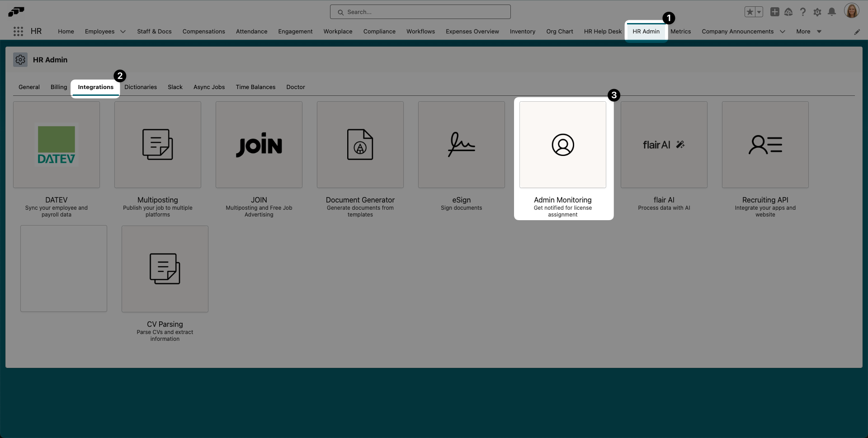This screenshot has height=438, width=868.
Task: Open the More navigation dropdown
Action: point(808,32)
